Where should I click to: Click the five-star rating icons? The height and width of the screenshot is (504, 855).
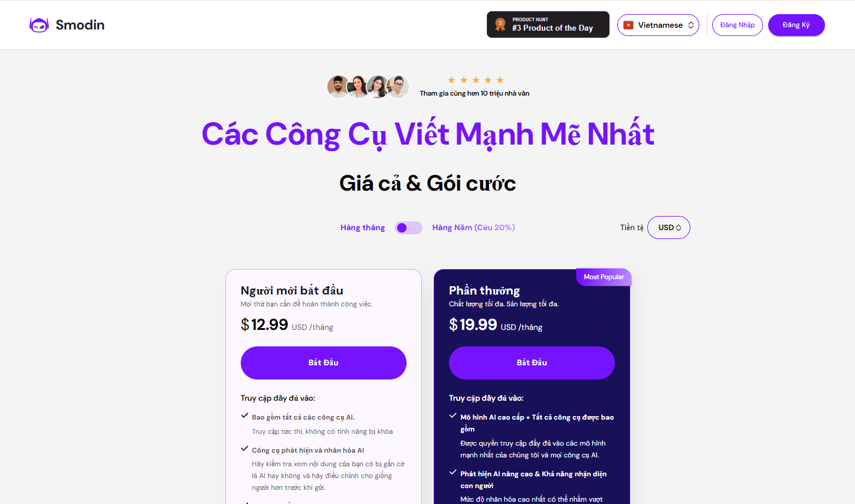476,80
